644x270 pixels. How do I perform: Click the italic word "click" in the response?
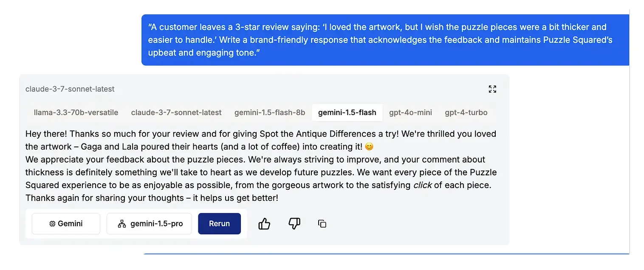422,185
